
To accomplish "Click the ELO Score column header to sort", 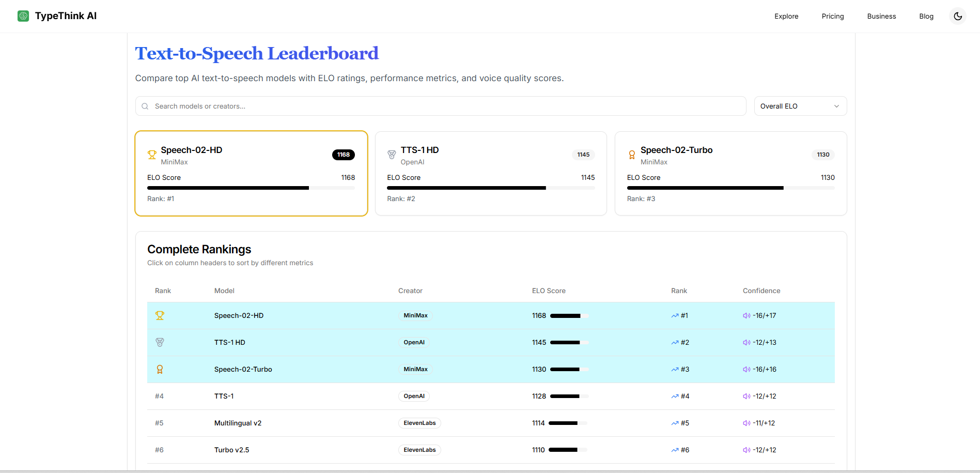I will (x=549, y=291).
